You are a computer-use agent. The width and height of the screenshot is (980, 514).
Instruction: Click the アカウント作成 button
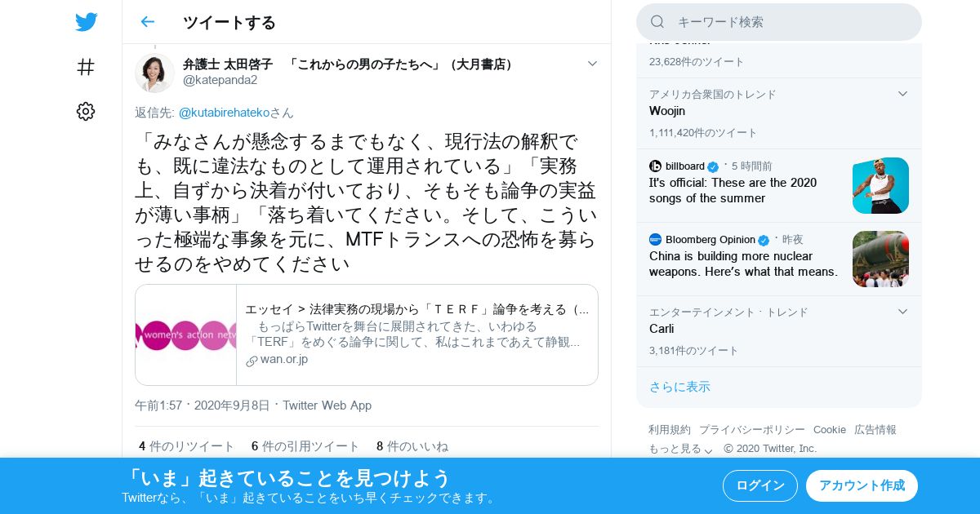coord(862,485)
